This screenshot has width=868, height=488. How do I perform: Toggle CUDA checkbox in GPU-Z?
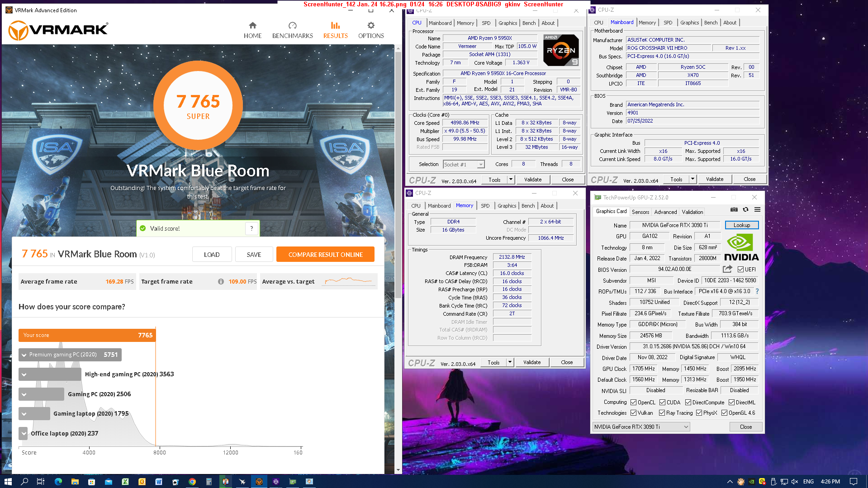pyautogui.click(x=662, y=403)
